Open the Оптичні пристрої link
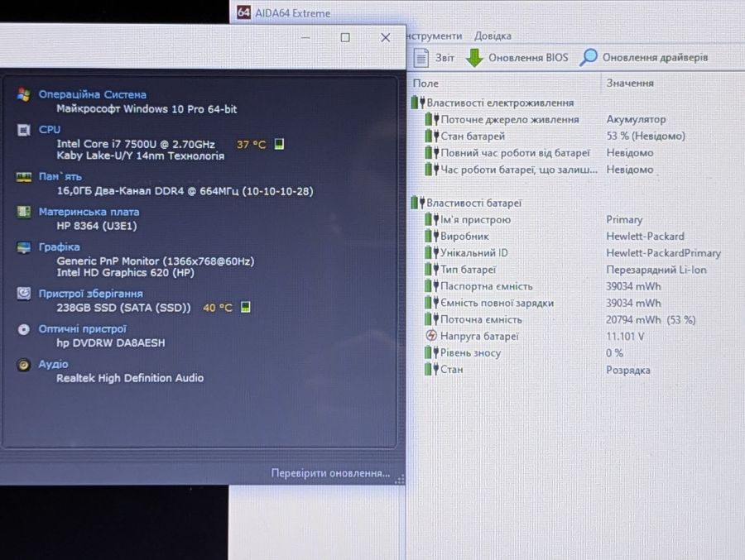 (82, 328)
